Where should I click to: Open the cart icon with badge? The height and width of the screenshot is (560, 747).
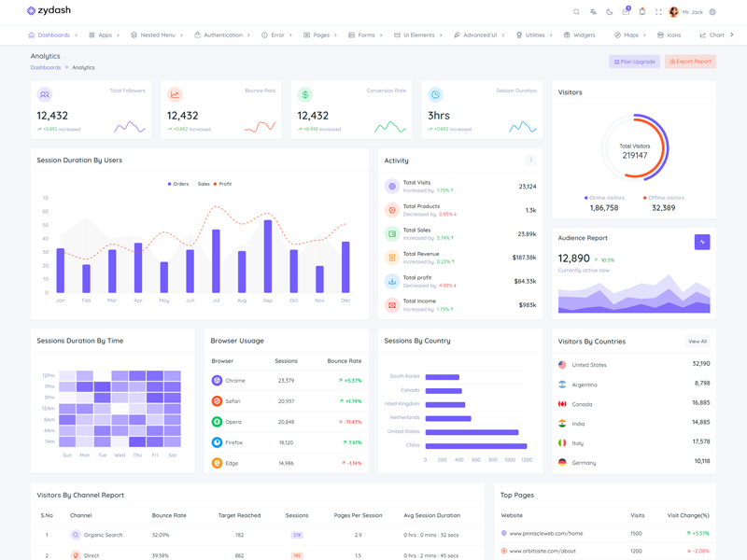626,12
